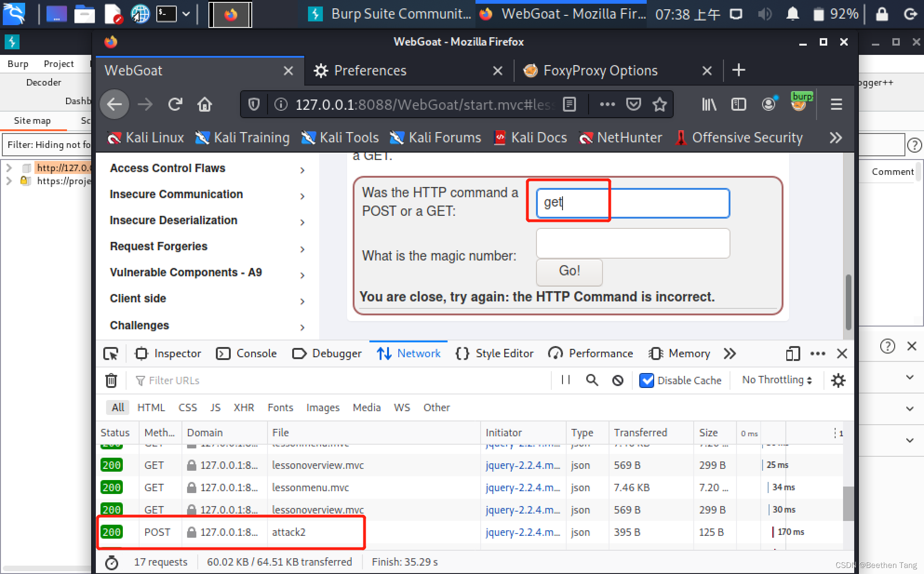Reload the WebGoat page
This screenshot has height=574, width=924.
pos(175,104)
